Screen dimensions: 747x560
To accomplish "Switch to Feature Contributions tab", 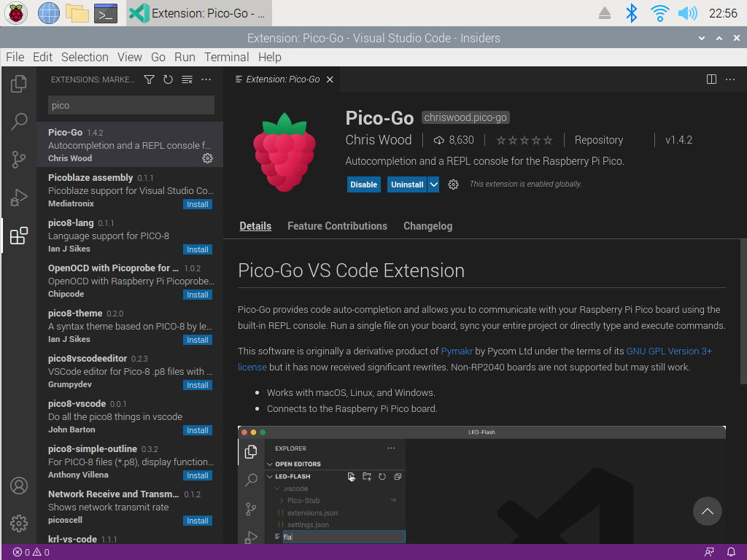I will 337,226.
